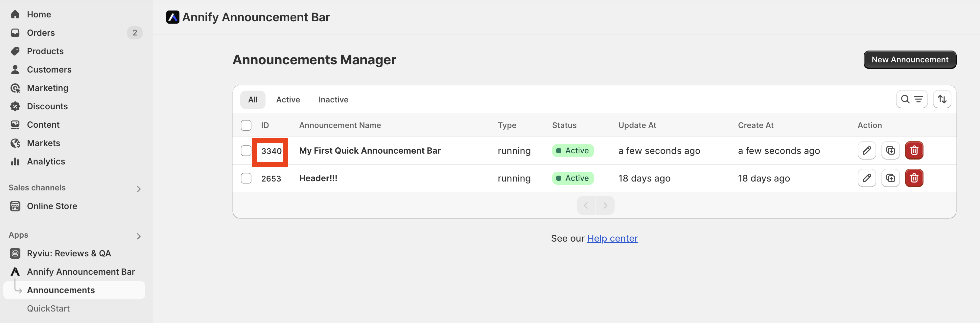Screen dimensions: 980x323
Task: Edit the Header!!! announcement
Action: click(867, 178)
